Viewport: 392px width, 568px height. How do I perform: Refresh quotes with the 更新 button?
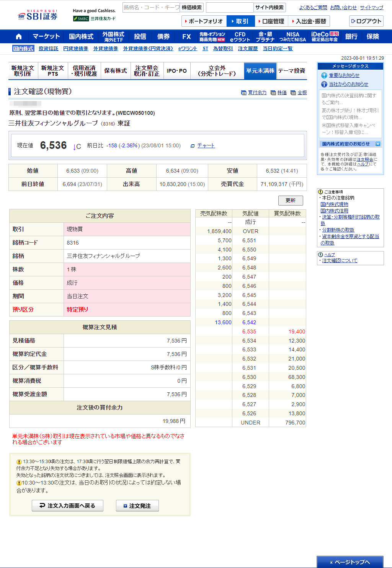coord(290,201)
